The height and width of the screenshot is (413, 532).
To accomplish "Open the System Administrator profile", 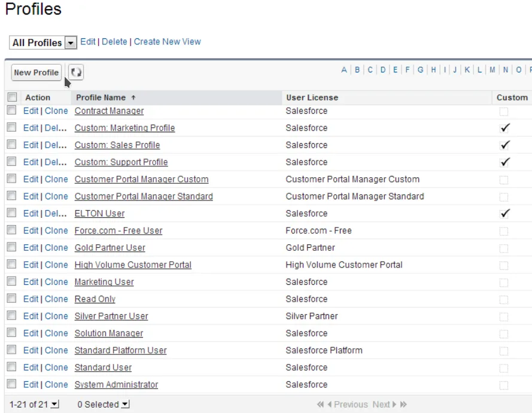I will (116, 384).
